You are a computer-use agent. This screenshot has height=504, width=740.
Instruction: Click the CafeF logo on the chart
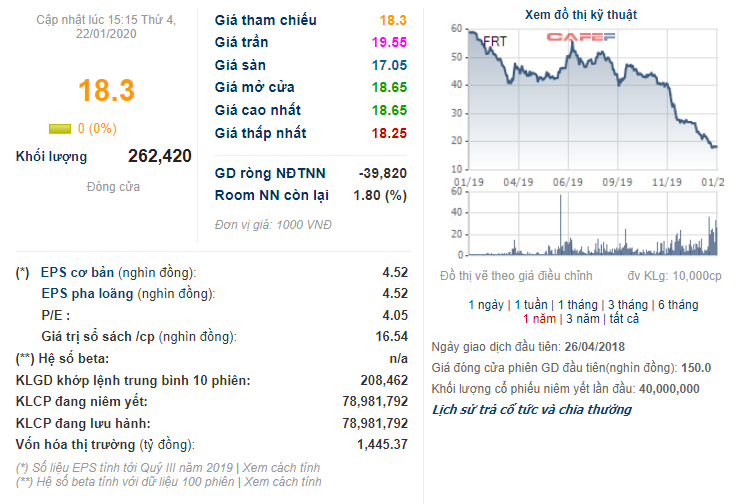580,37
